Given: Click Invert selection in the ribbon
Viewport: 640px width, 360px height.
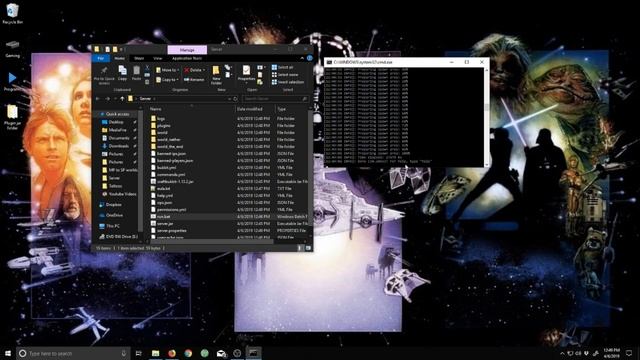Looking at the screenshot, I should click(x=288, y=82).
